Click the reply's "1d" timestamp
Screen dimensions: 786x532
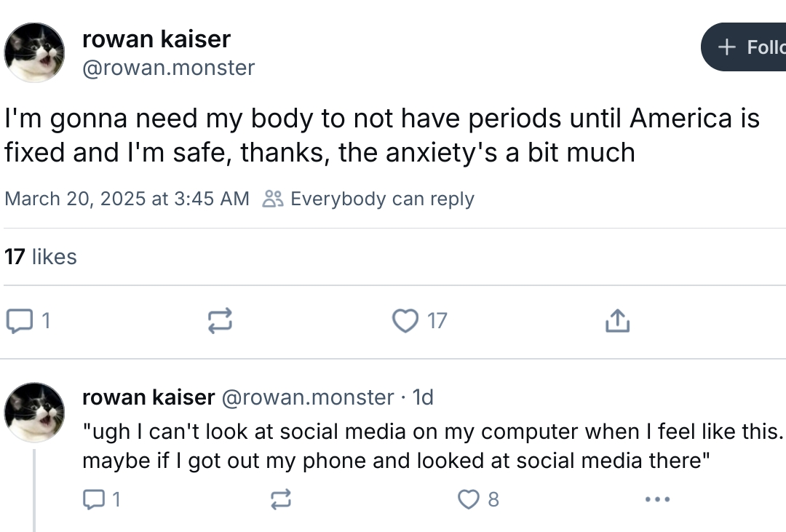pos(423,397)
